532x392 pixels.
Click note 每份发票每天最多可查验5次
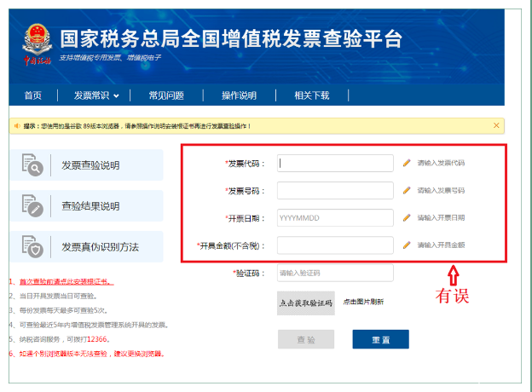point(63,310)
